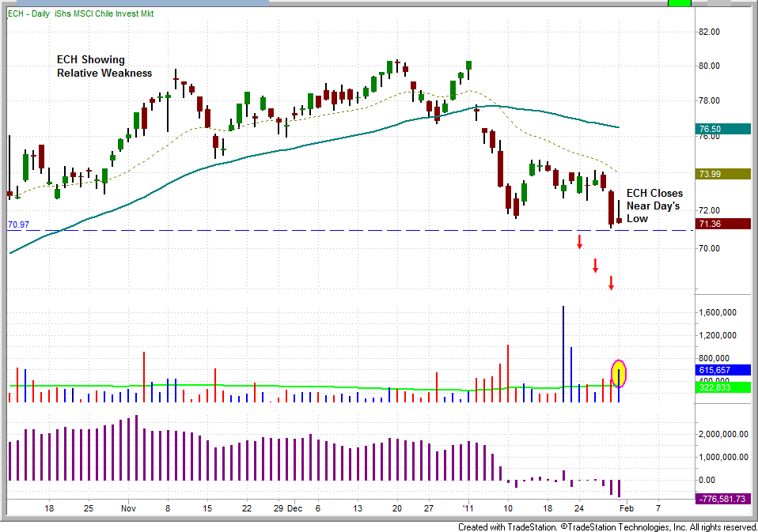Select the 73.99 olive moving average label

[x=724, y=174]
